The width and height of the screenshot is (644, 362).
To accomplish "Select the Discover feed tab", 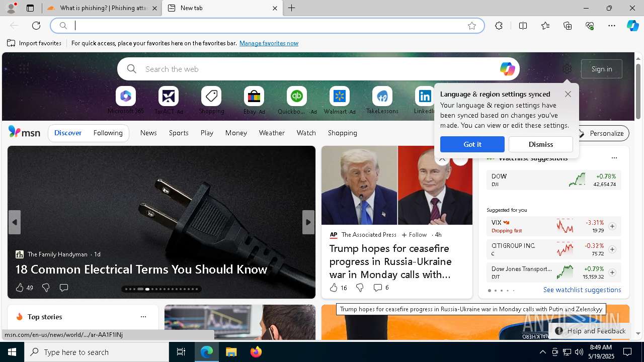I will (68, 133).
